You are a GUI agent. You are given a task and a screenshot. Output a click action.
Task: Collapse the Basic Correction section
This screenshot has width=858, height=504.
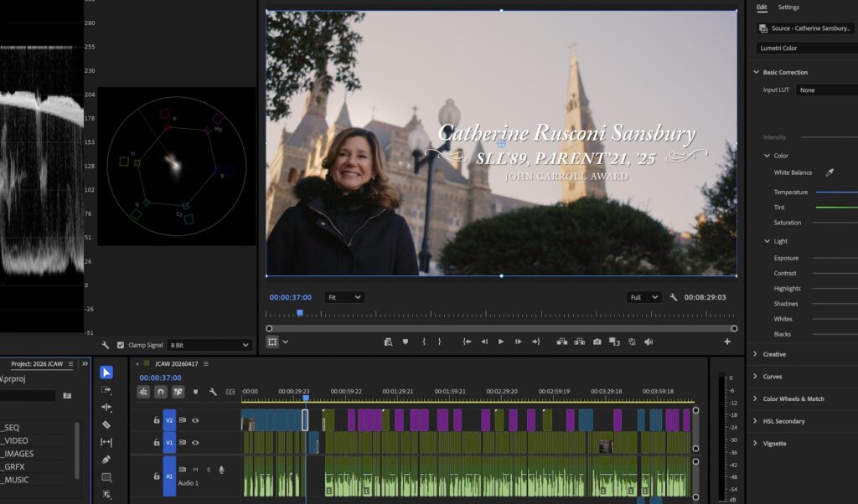click(x=757, y=72)
